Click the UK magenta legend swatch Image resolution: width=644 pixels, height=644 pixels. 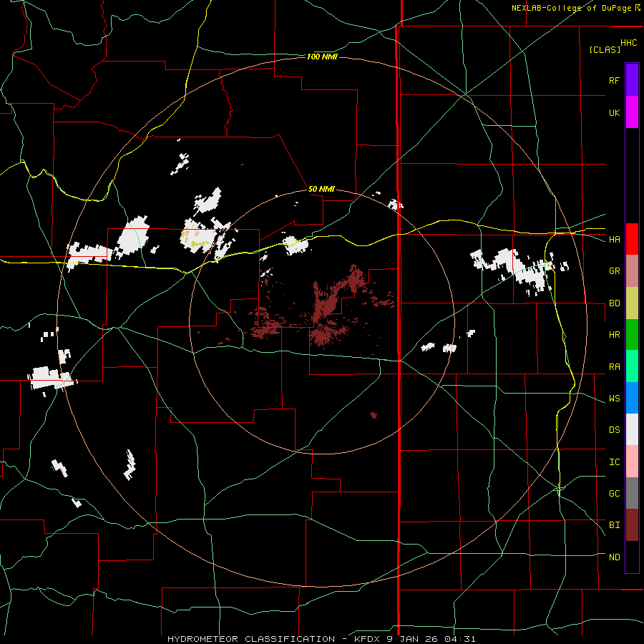pyautogui.click(x=632, y=112)
